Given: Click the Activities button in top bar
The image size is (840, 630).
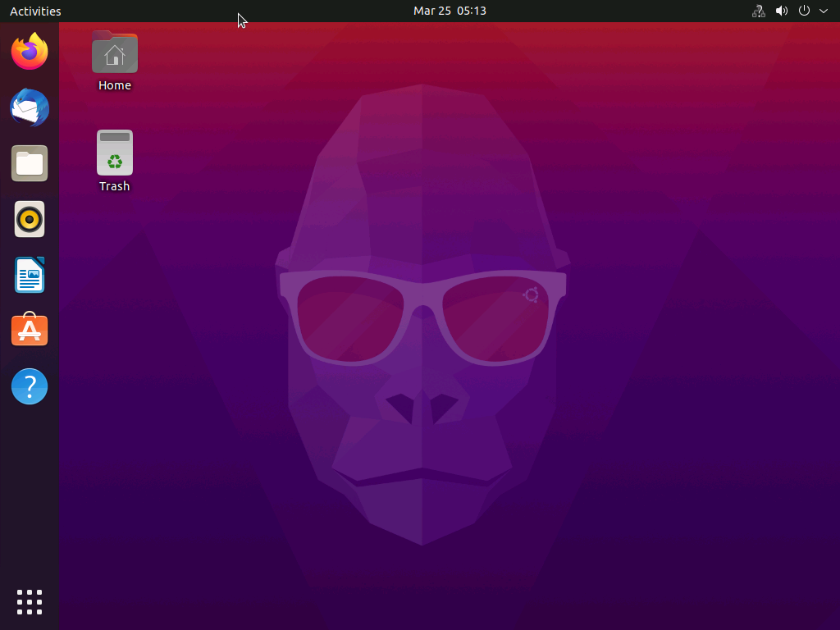Looking at the screenshot, I should click(35, 11).
